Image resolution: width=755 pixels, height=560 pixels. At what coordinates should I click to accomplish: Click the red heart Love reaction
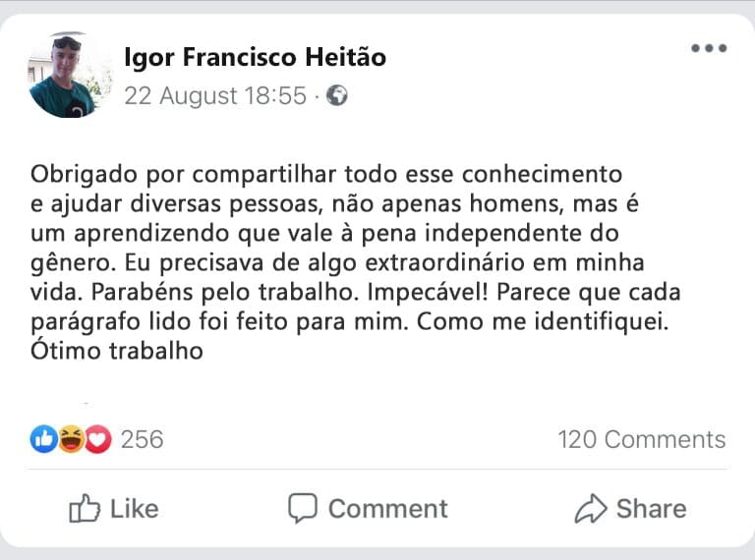point(97,439)
